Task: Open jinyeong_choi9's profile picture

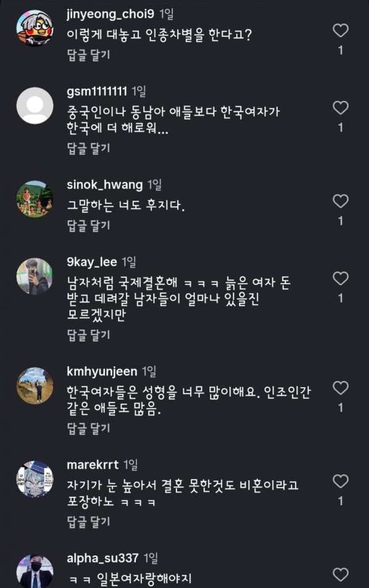Action: coord(35,28)
